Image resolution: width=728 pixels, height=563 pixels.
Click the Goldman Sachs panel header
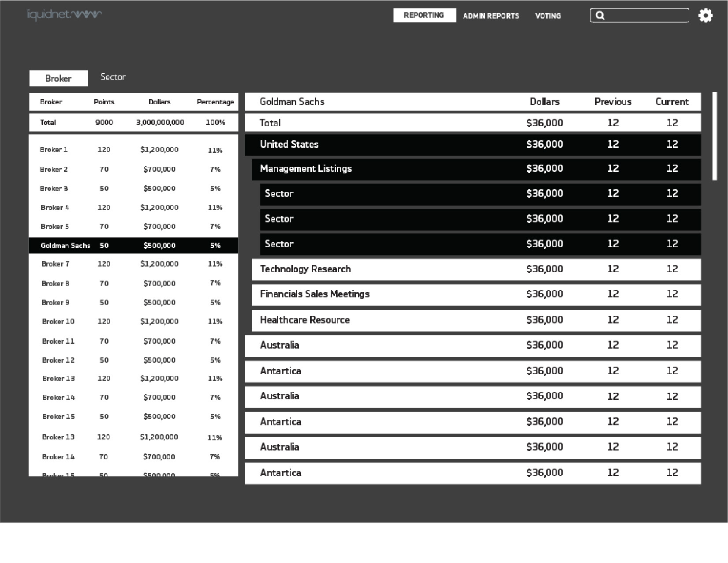coord(473,101)
